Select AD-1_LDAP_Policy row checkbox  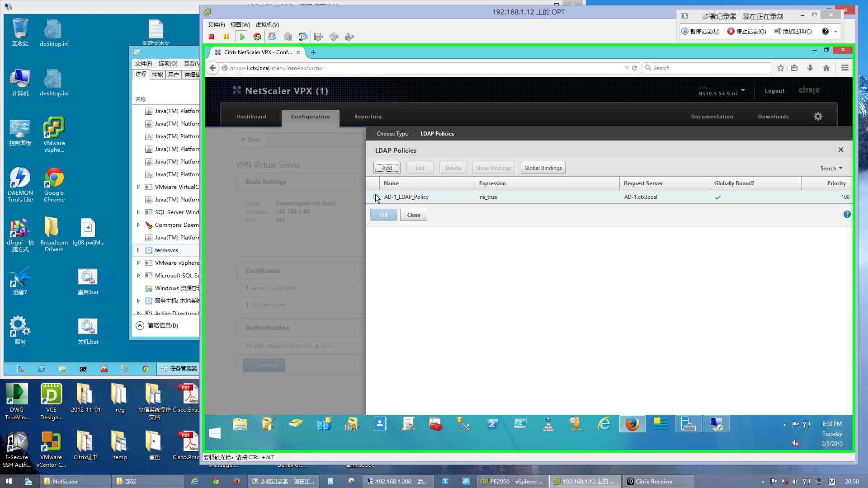coord(376,197)
